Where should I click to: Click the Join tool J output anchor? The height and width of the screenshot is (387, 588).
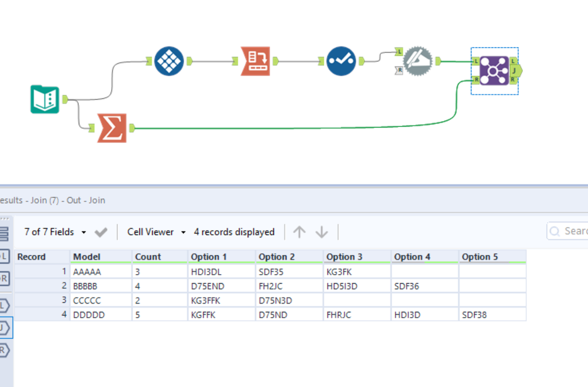click(516, 71)
